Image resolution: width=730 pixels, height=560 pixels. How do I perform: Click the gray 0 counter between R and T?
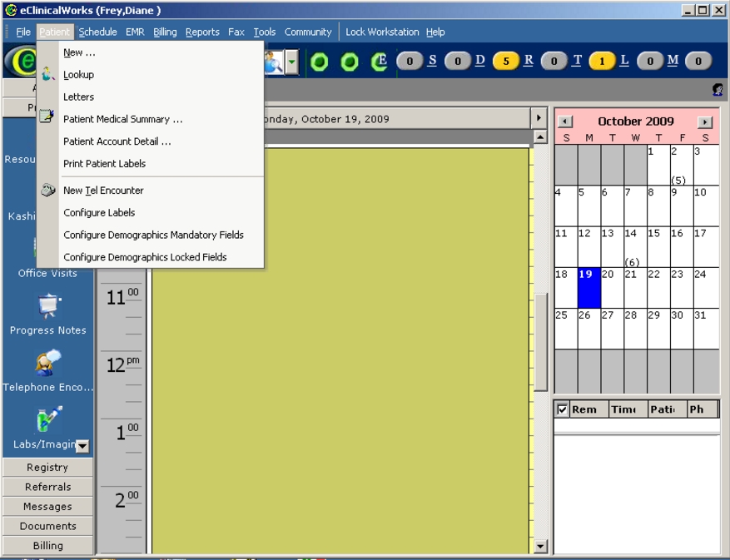(554, 61)
